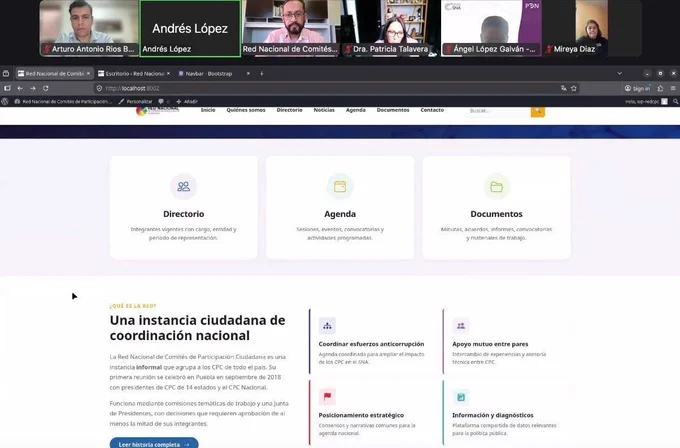Expand the list all tabs chevron
The image size is (680, 448).
[x=619, y=74]
